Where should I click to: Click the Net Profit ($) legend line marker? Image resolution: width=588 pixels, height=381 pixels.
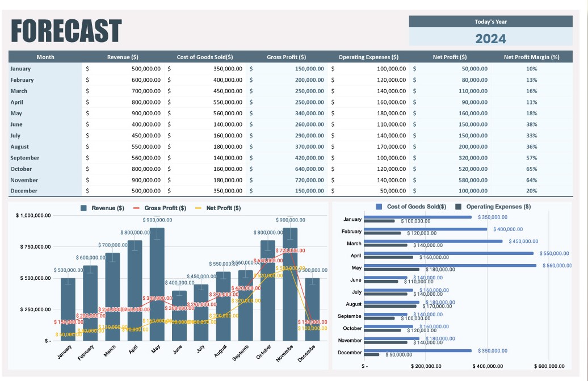tap(199, 208)
